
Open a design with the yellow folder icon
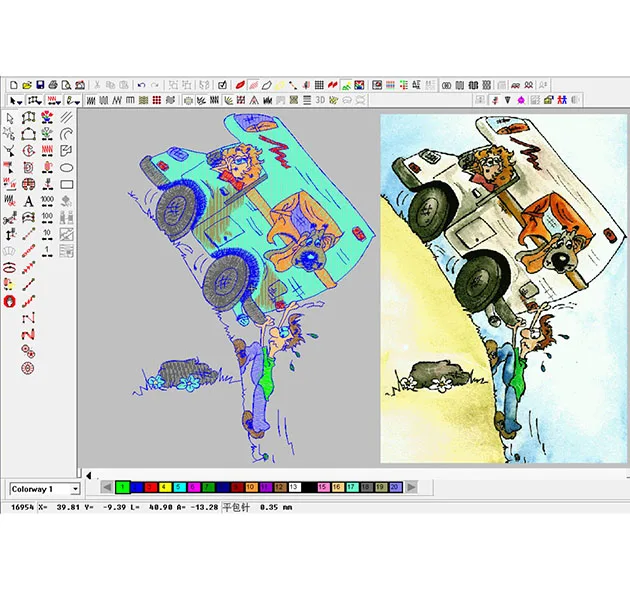[27, 85]
